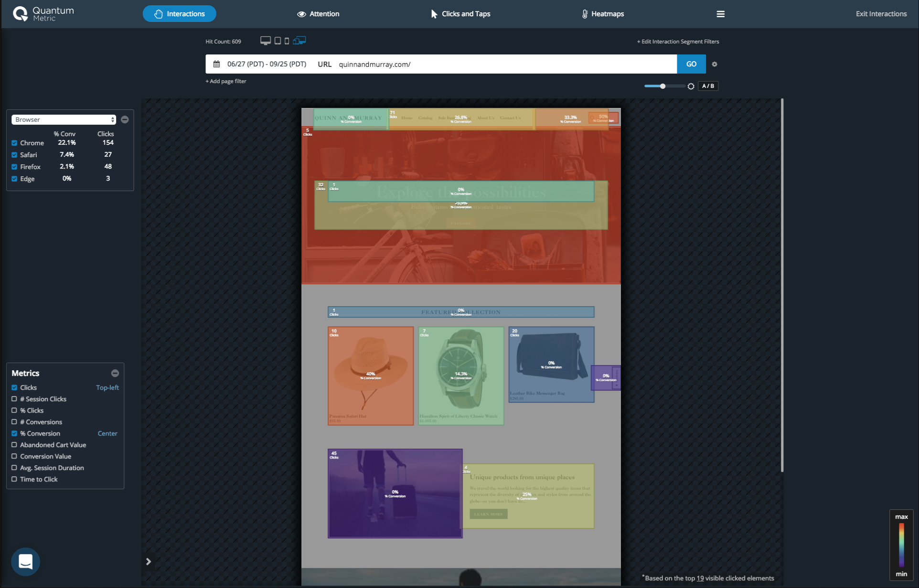Click Edit Interaction Segment Filters link
The height and width of the screenshot is (588, 919).
click(x=678, y=42)
